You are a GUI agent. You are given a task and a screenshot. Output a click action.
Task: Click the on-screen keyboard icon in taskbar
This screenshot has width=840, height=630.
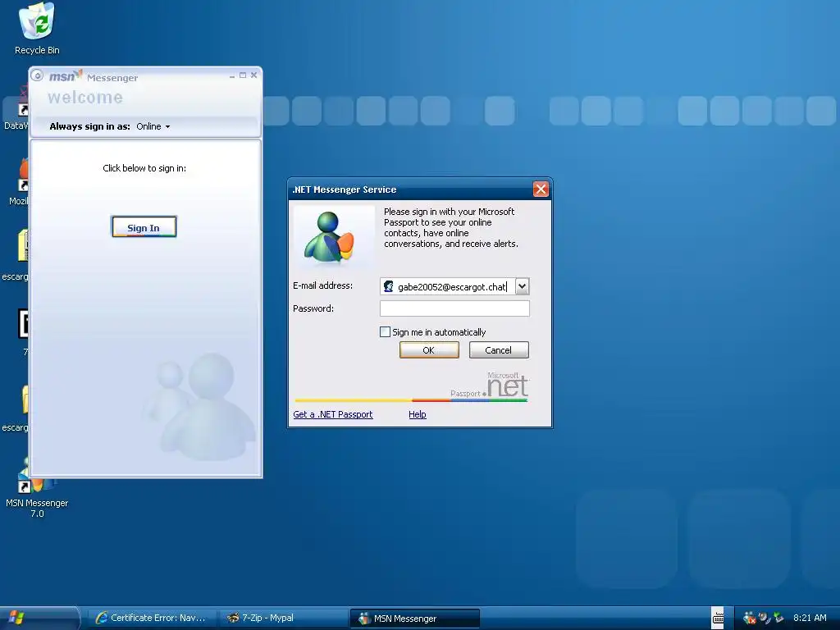[x=718, y=619]
